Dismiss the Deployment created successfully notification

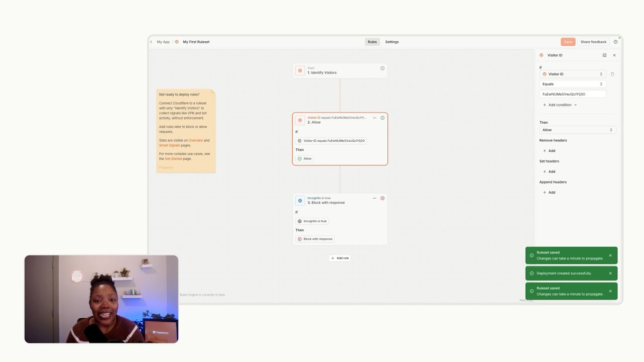coord(610,274)
